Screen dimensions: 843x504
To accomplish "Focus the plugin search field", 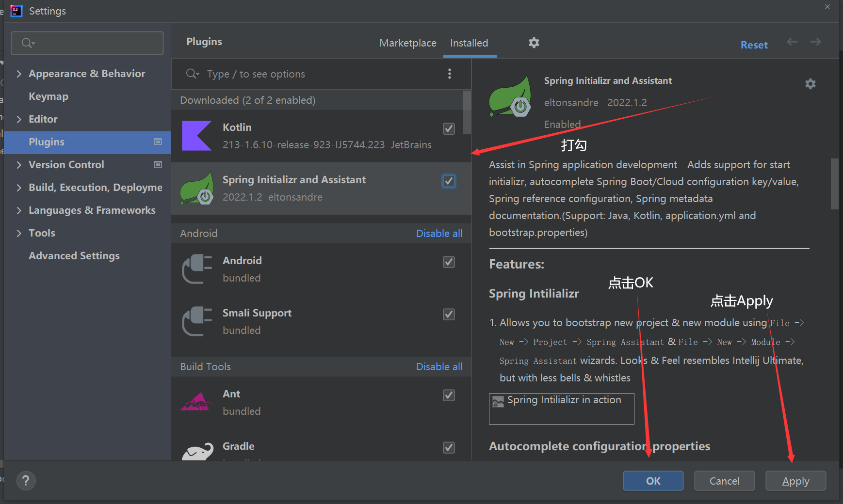I will [x=321, y=74].
